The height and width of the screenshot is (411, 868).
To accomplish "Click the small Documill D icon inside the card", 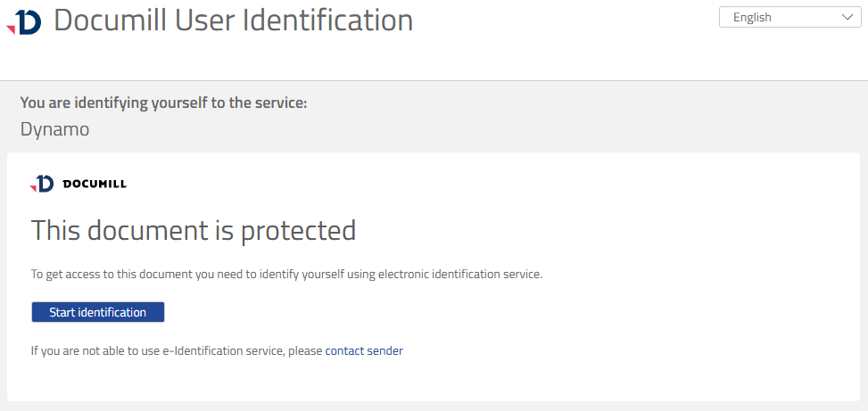I will pos(45,184).
